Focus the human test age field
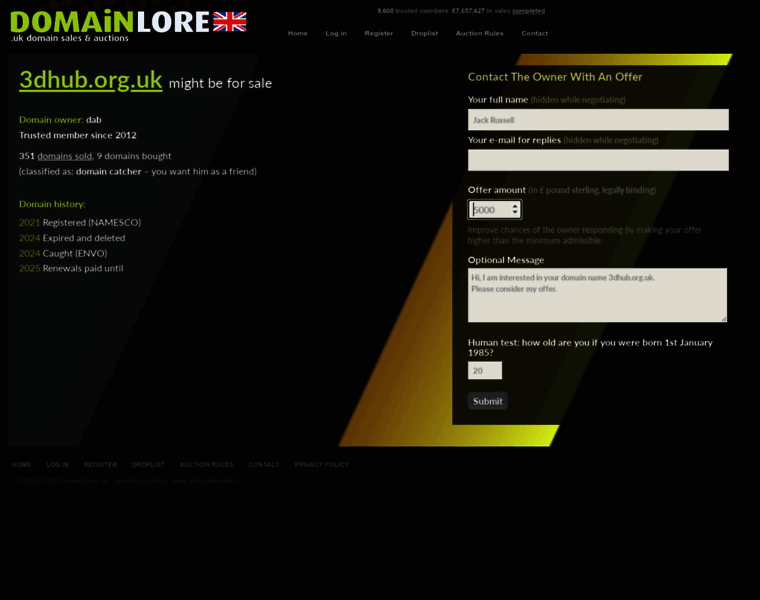The image size is (760, 600). point(484,371)
